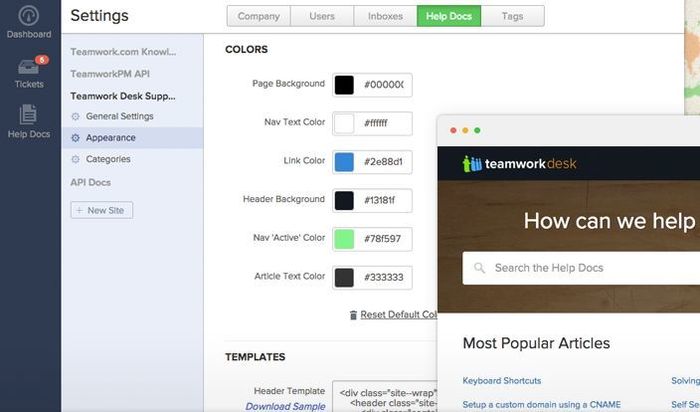Open the Nav 'Active' Color green swatch
The height and width of the screenshot is (412, 700).
click(344, 239)
